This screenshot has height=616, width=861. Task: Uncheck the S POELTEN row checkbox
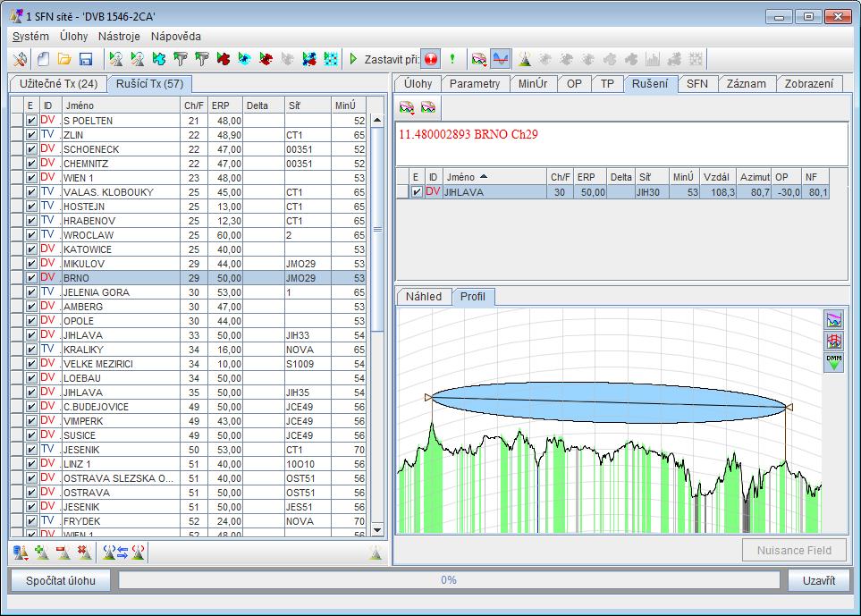[x=31, y=120]
